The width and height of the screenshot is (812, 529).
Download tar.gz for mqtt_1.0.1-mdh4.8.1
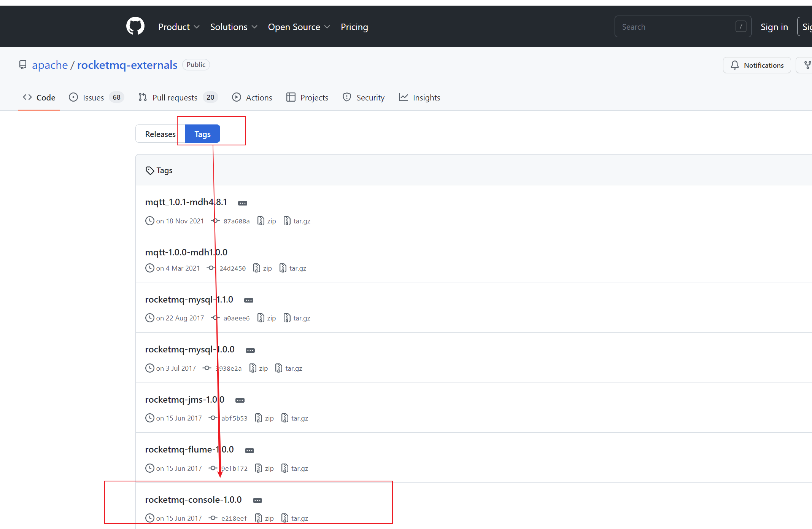pyautogui.click(x=297, y=221)
